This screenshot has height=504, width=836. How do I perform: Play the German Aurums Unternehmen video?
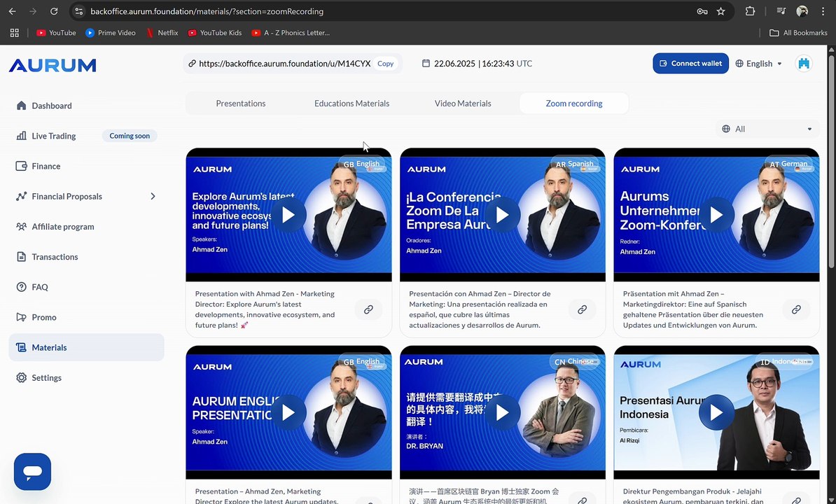click(716, 215)
